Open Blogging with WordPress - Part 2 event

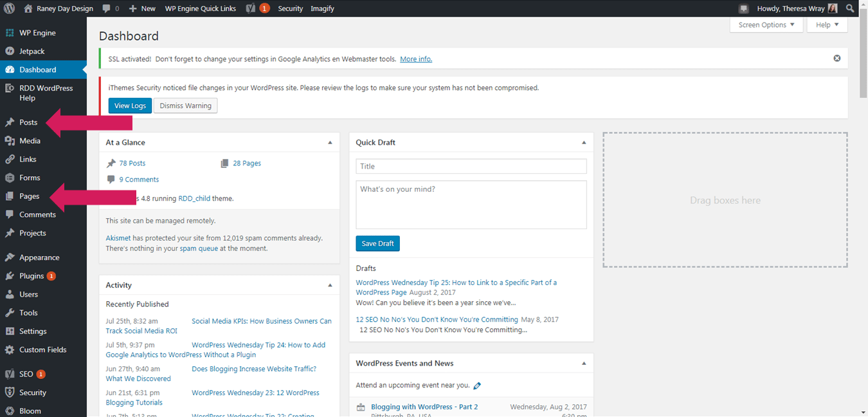pos(424,407)
